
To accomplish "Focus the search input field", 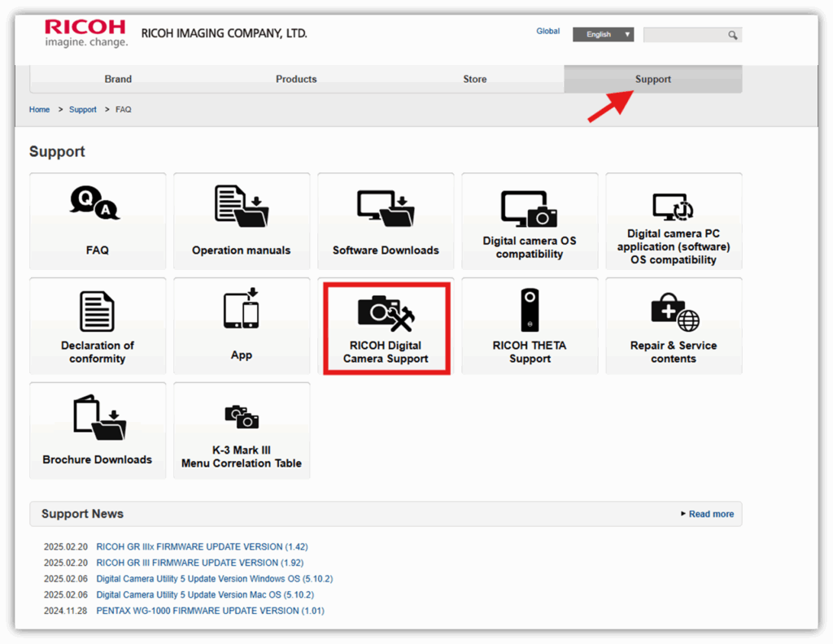I will [683, 35].
